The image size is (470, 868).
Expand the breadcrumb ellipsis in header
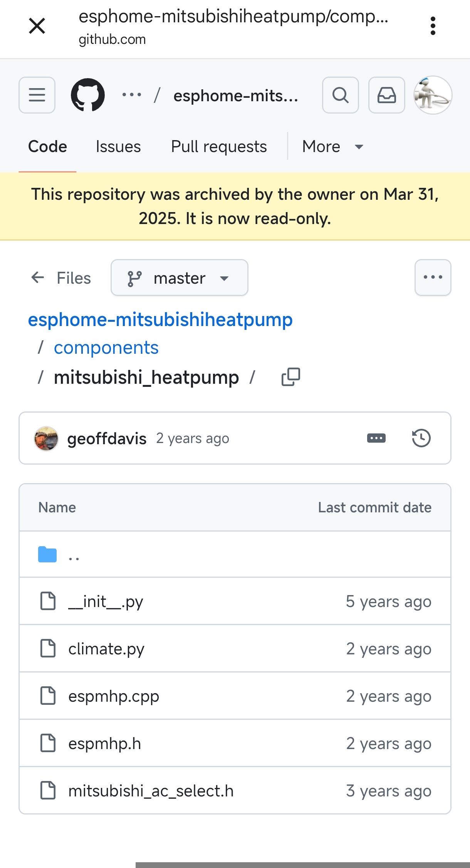point(132,95)
